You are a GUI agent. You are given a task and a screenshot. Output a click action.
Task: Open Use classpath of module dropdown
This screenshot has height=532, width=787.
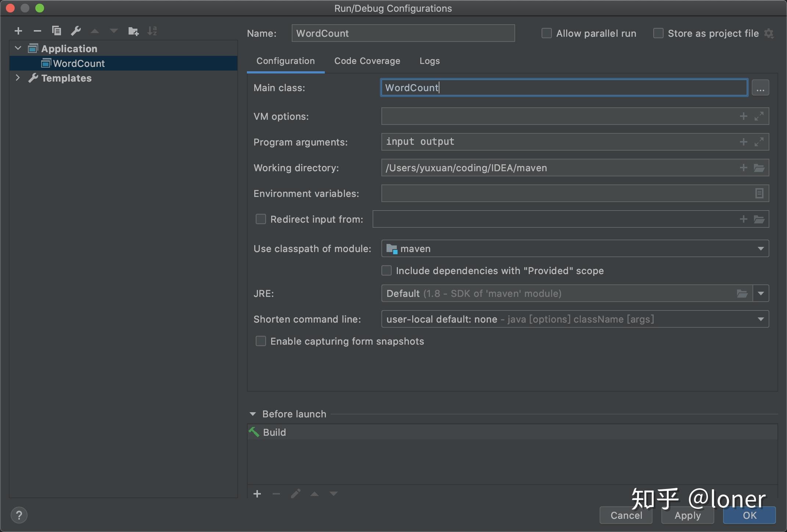click(575, 249)
